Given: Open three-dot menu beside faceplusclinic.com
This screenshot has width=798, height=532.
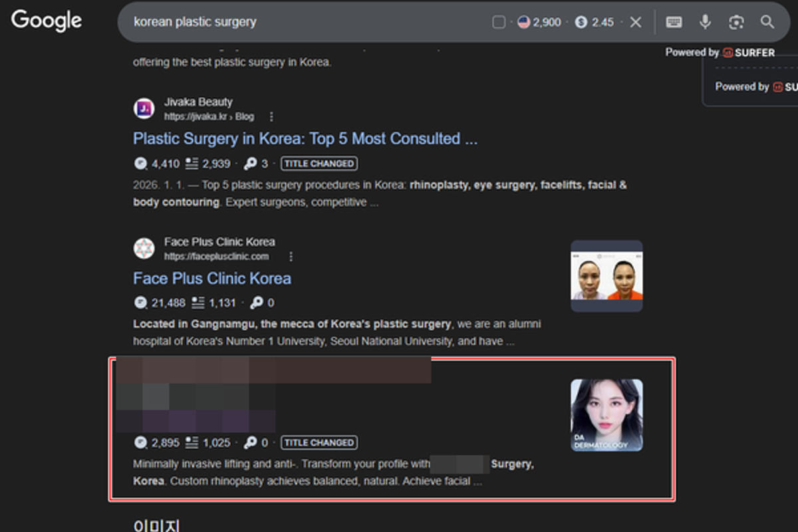Looking at the screenshot, I should click(x=291, y=256).
